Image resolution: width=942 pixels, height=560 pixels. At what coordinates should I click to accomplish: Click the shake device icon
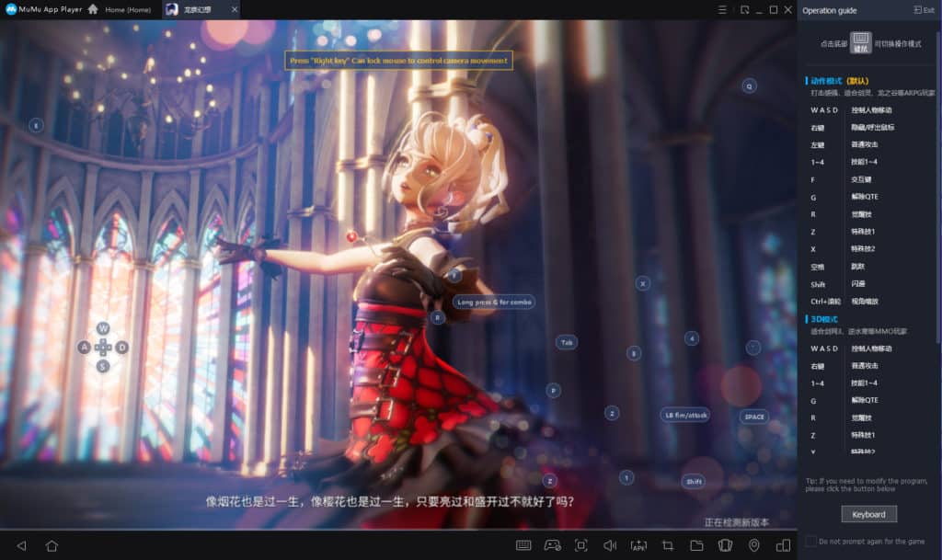pos(725,545)
